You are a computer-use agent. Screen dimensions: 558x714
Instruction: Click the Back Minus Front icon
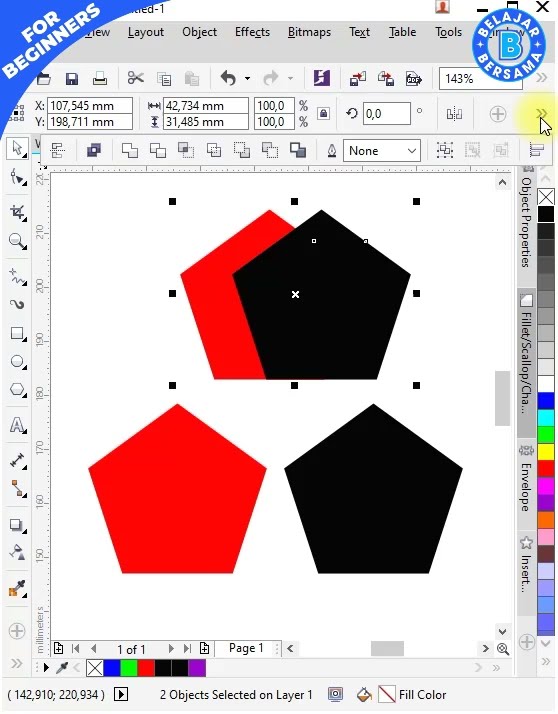(270, 150)
